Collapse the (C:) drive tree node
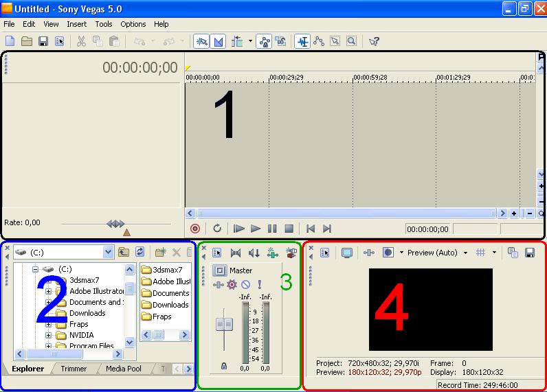Image resolution: width=547 pixels, height=392 pixels. click(x=35, y=269)
